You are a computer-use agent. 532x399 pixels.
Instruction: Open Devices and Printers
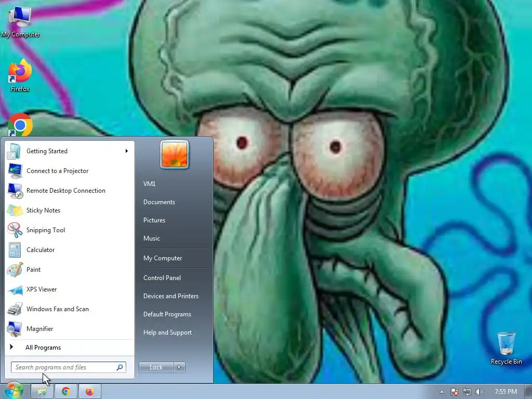point(170,296)
